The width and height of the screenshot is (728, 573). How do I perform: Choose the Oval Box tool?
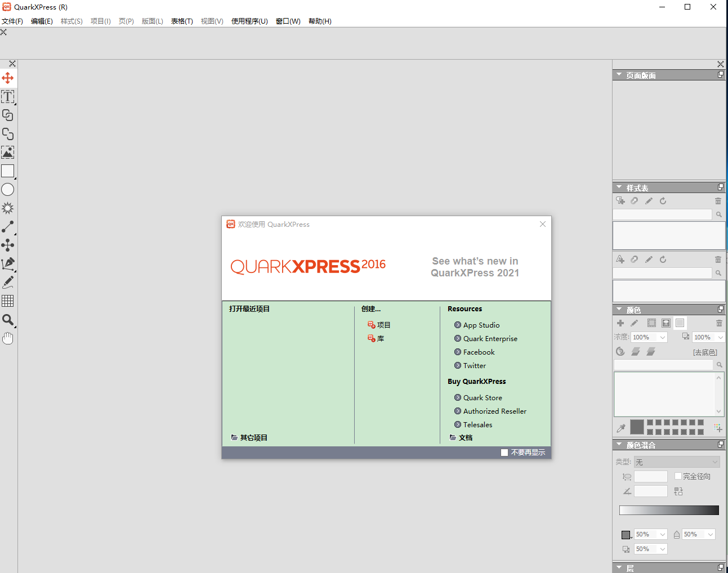[8, 190]
